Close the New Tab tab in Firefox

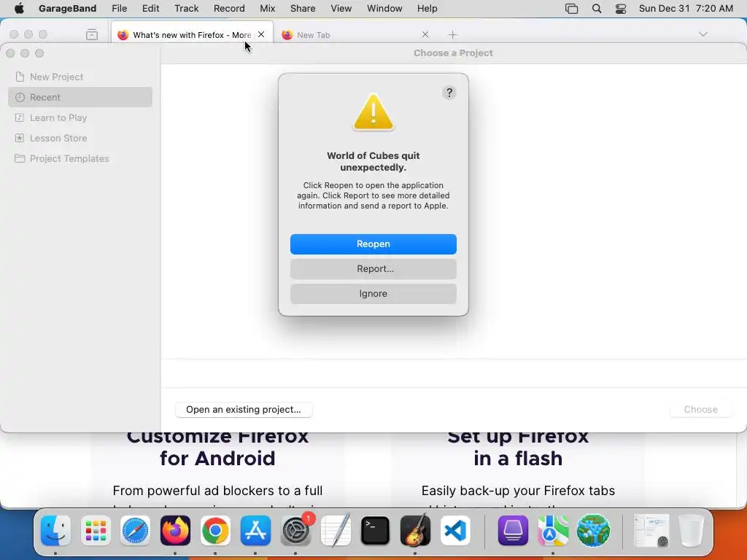(x=425, y=34)
